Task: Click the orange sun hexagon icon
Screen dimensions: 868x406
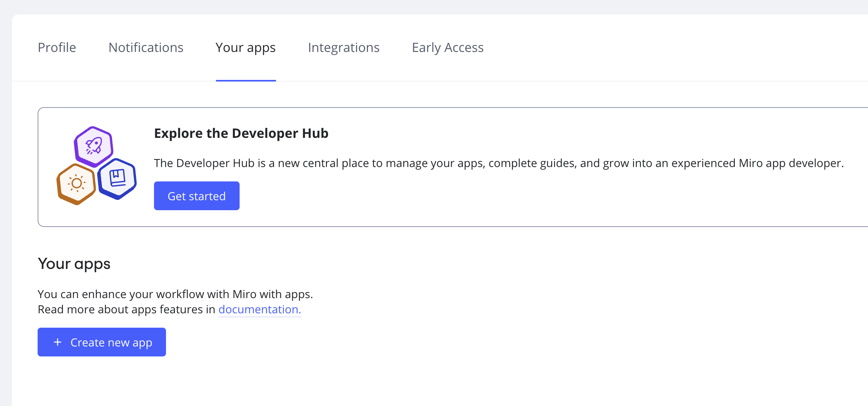Action: (76, 184)
